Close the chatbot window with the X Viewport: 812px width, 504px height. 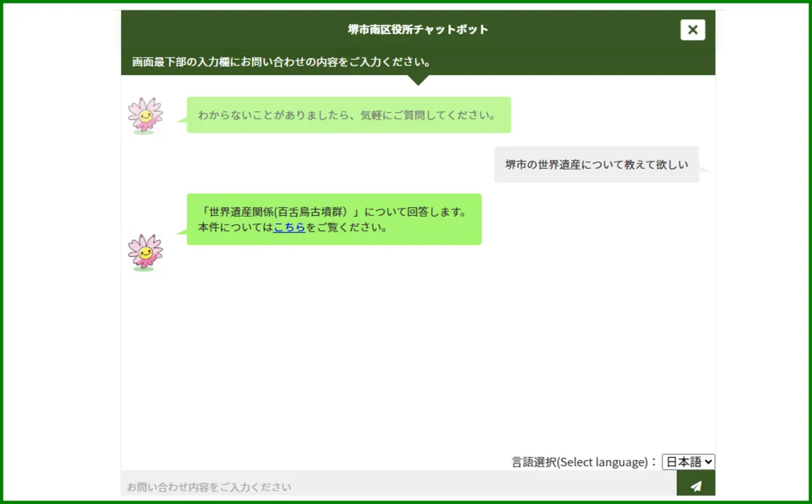point(692,30)
